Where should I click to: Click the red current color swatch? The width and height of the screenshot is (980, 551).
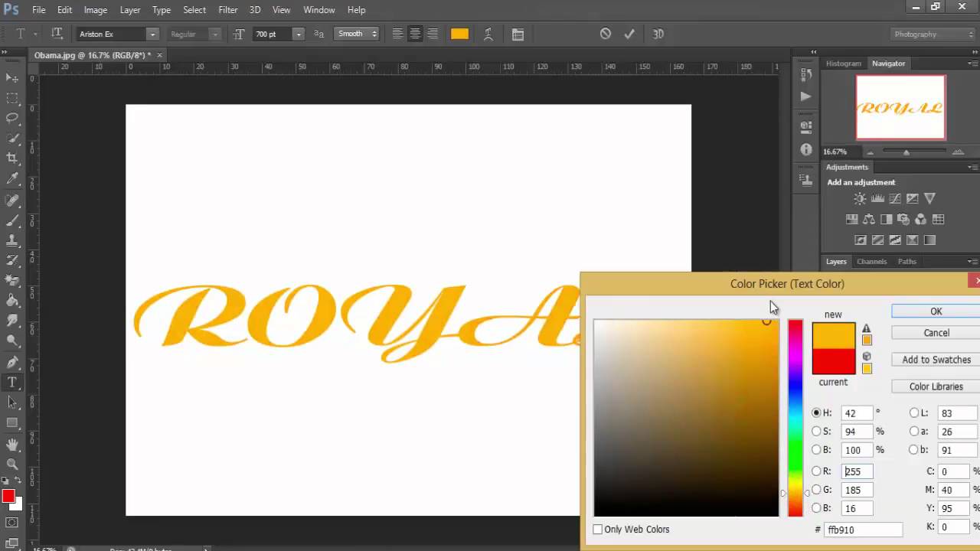click(x=833, y=361)
